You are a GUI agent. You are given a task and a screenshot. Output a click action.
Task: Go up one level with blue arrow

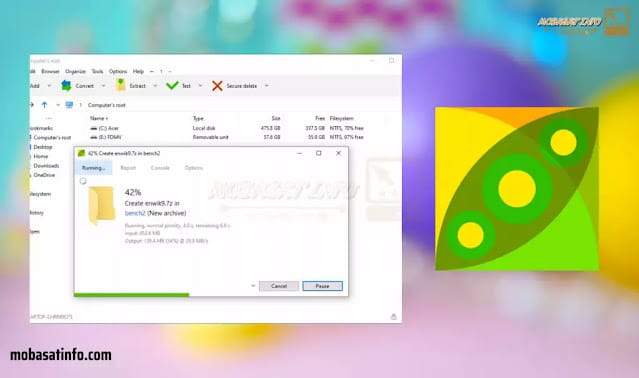click(44, 105)
